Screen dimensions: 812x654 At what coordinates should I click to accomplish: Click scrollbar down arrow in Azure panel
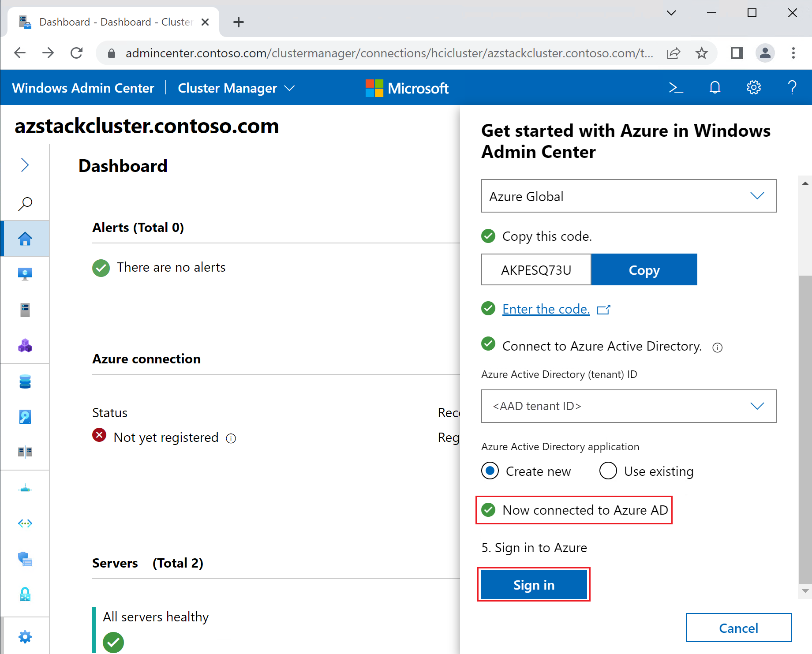pos(805,591)
